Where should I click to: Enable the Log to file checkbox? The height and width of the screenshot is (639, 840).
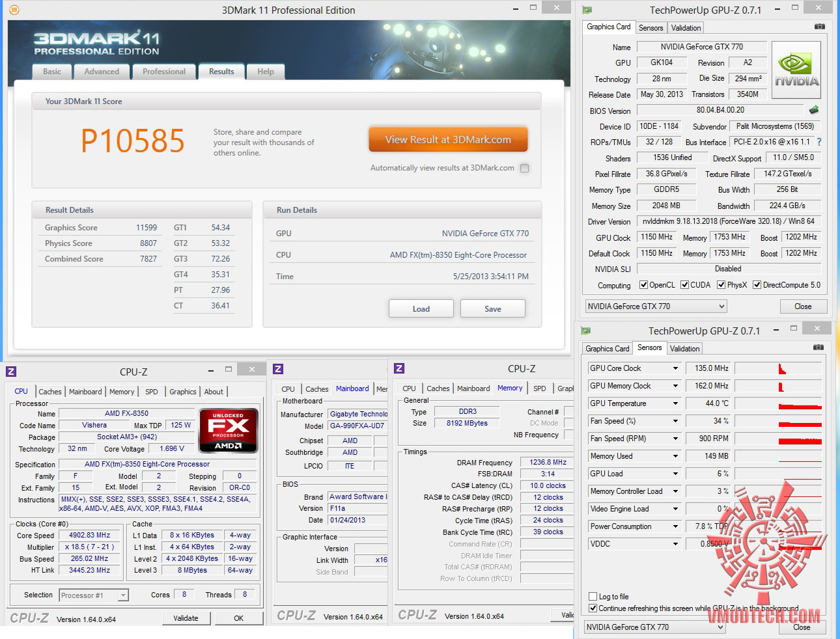pos(593,597)
